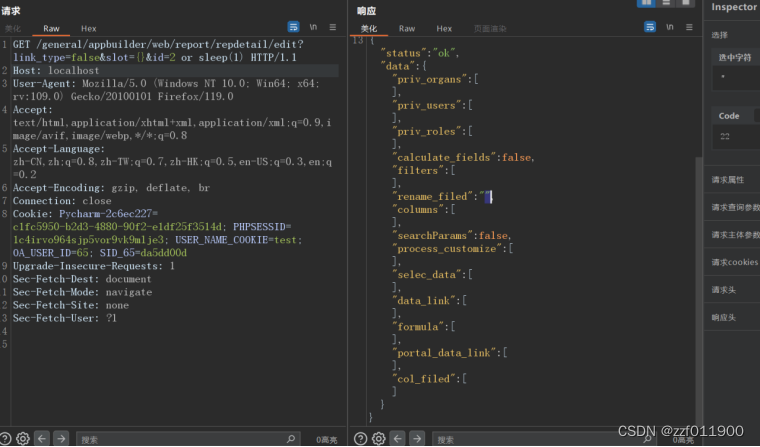Screen dimensions: 760x447
Task: Switch request view to 美化 tab
Action: (13, 29)
